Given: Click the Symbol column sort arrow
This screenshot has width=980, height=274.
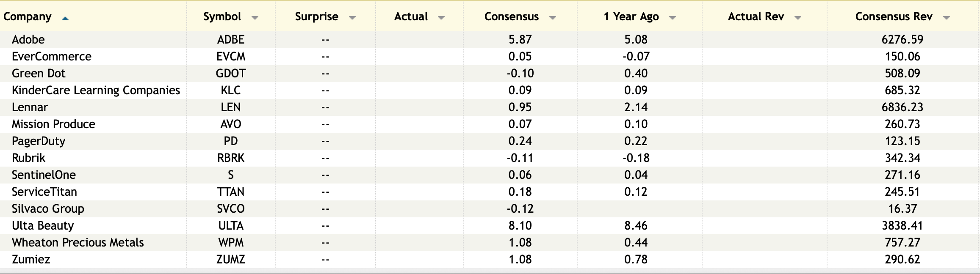Looking at the screenshot, I should pyautogui.click(x=255, y=18).
